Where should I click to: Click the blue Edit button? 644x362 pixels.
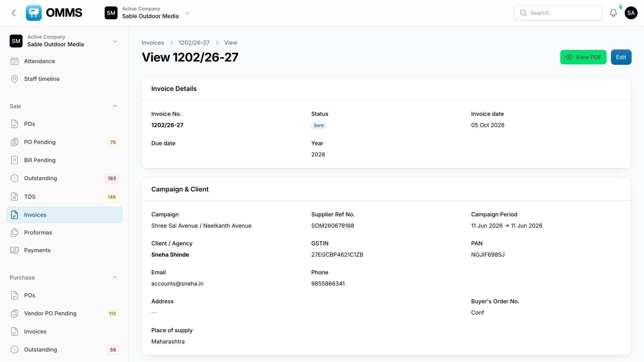tap(621, 57)
